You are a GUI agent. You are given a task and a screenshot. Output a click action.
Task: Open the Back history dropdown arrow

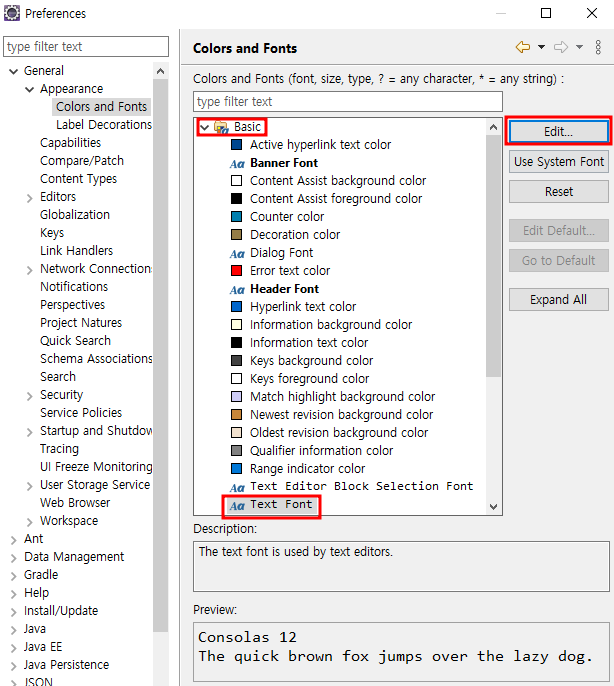tap(541, 47)
